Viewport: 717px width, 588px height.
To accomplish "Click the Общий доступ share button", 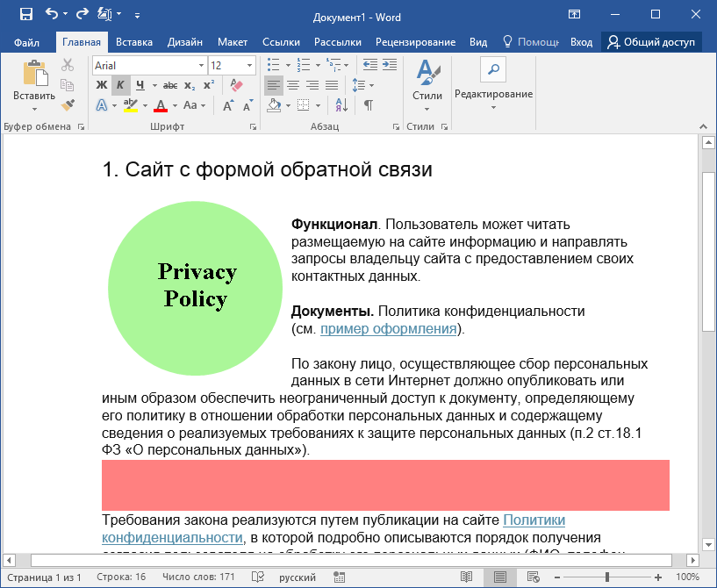I will [651, 42].
